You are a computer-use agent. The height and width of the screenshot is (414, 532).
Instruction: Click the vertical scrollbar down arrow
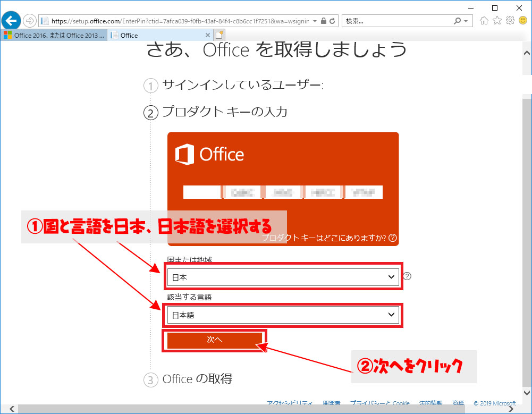click(527, 393)
